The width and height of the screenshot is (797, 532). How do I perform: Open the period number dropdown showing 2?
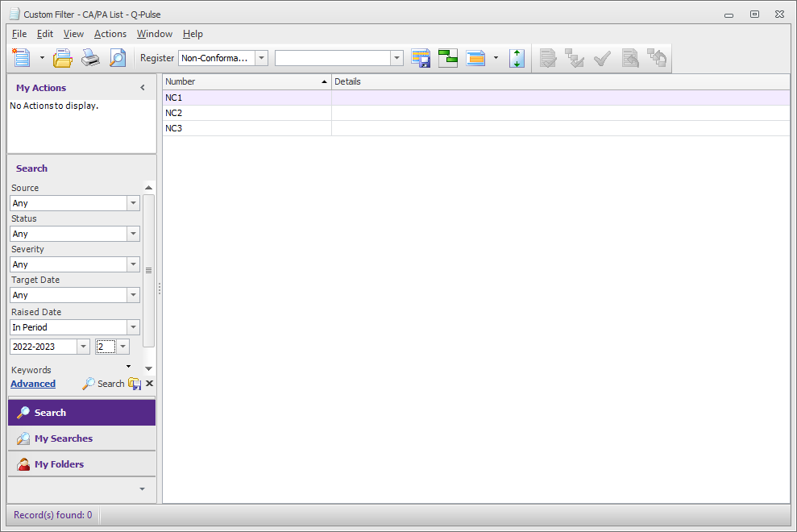(123, 347)
